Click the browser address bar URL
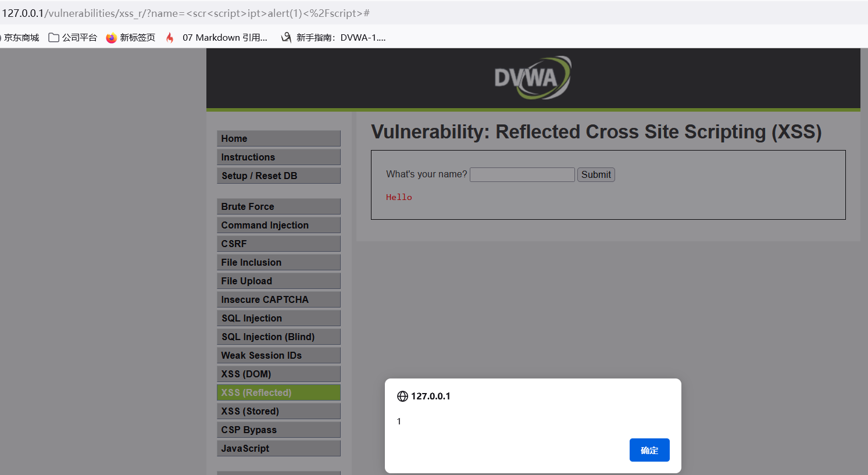Viewport: 868px width, 475px height. point(186,13)
